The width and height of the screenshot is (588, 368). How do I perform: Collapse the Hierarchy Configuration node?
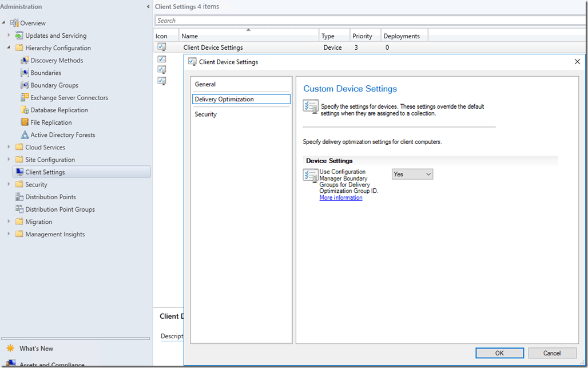coord(9,48)
